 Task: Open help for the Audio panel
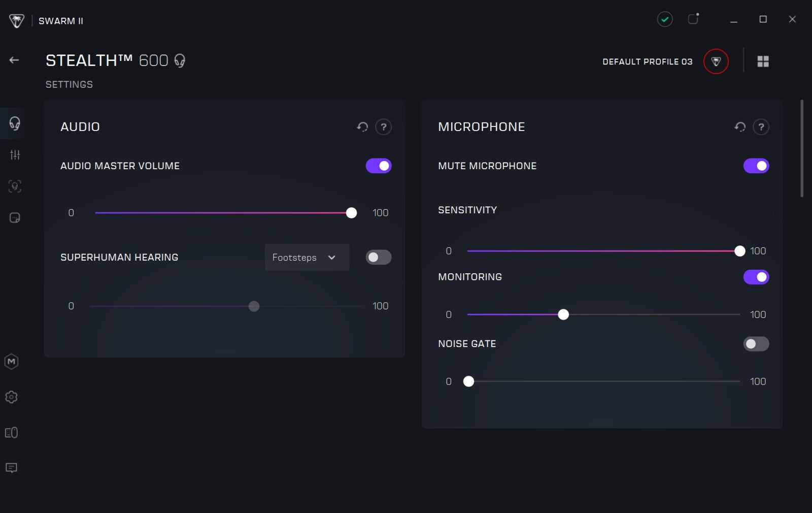(x=384, y=127)
